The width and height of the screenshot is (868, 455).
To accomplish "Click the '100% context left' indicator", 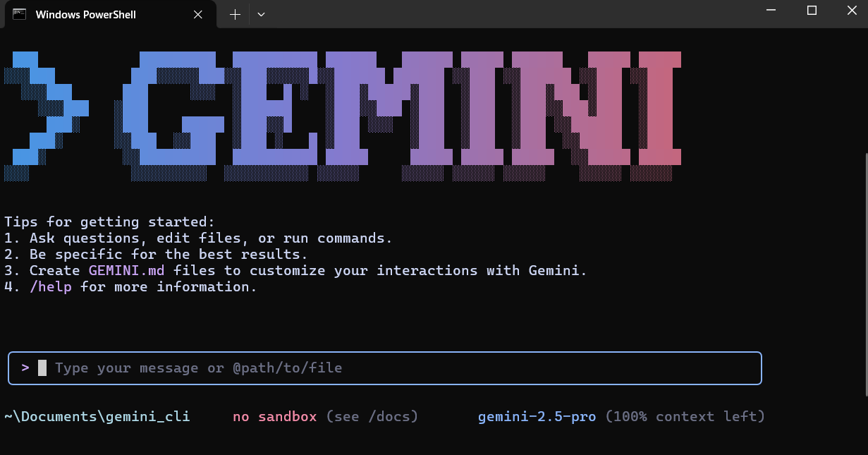I will 685,416.
